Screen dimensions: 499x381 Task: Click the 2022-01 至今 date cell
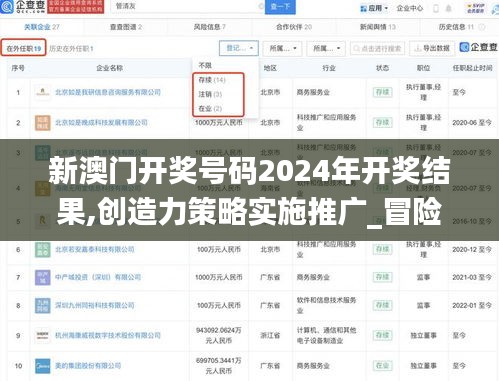[x=472, y=305]
